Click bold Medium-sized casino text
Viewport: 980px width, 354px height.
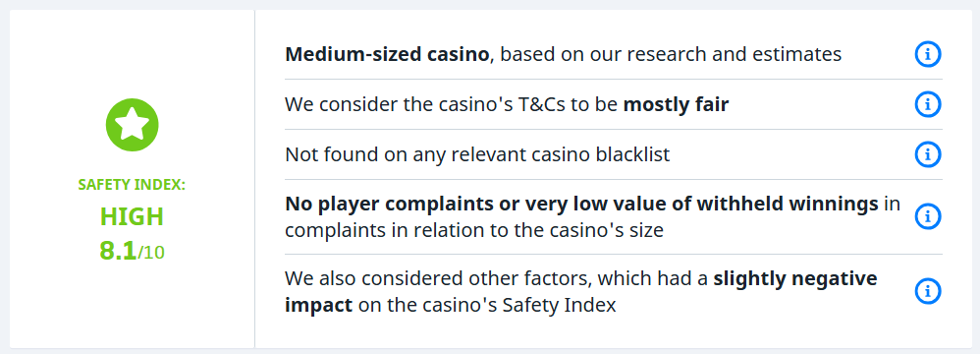click(387, 54)
